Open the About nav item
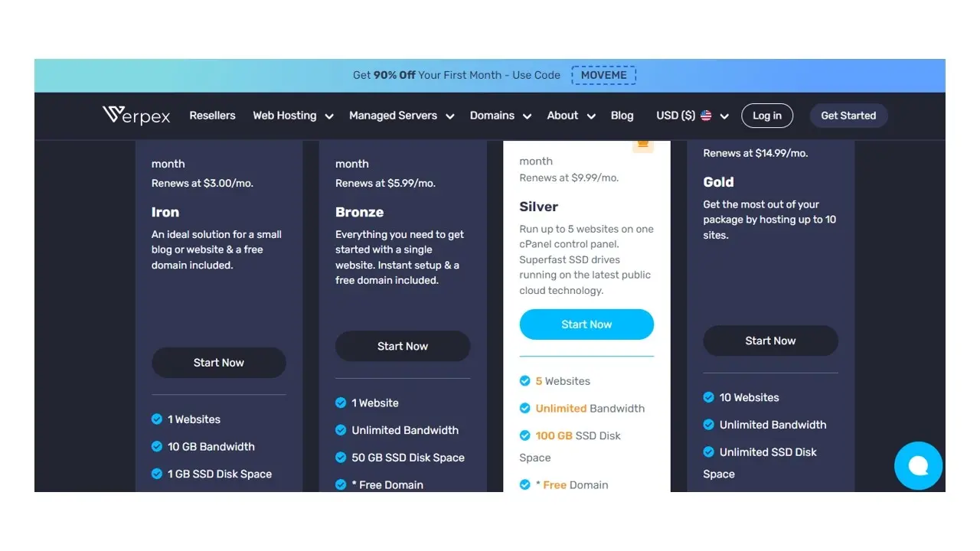This screenshot has height=551, width=980. click(563, 116)
